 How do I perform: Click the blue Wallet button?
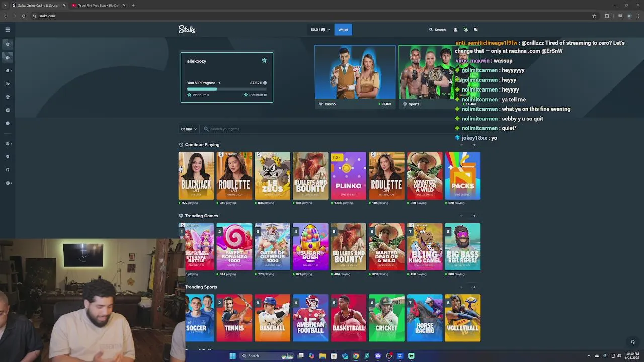(x=343, y=30)
